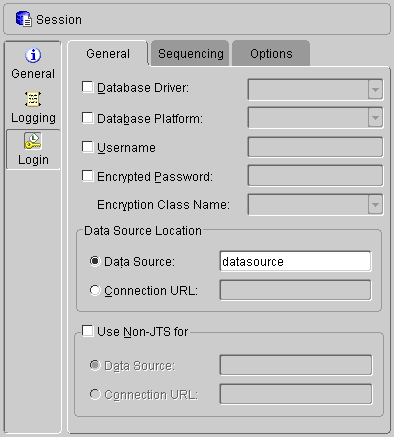
Task: Click the Encryption Class Name label
Action: tap(163, 205)
